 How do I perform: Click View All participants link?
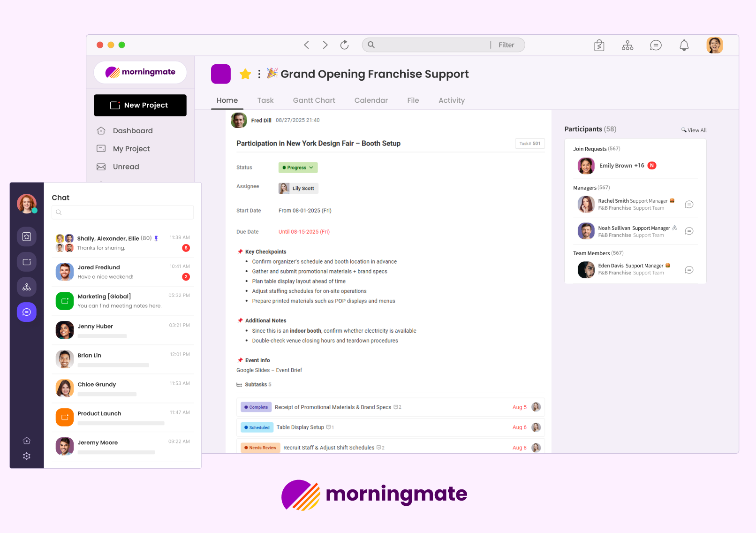tap(694, 130)
